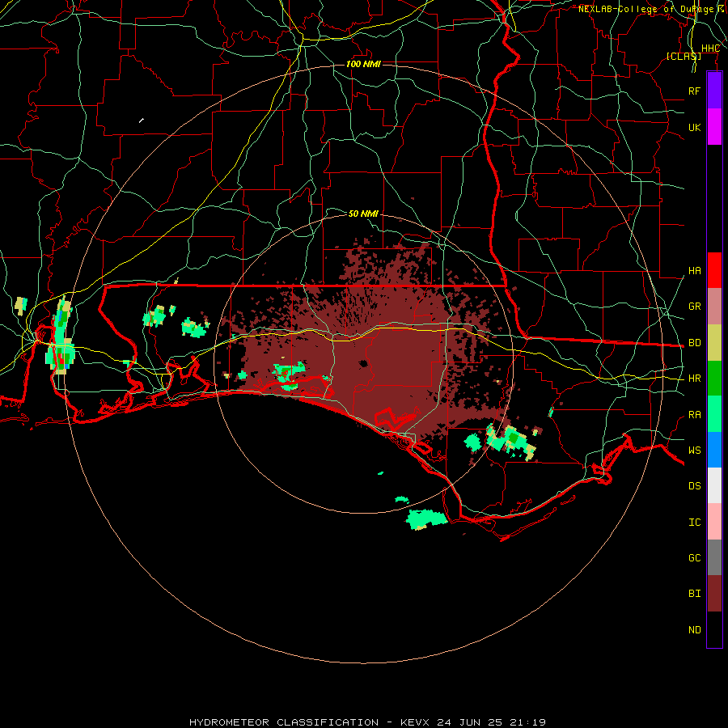Click the GR legend label

694,307
